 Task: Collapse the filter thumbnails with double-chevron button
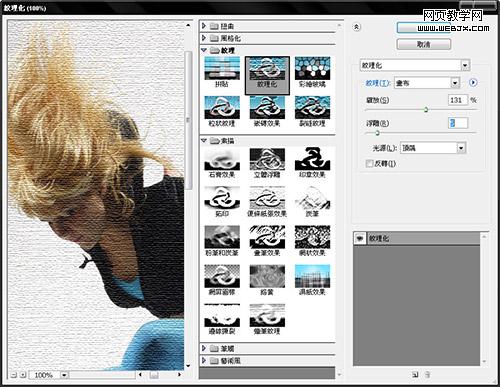[x=356, y=27]
